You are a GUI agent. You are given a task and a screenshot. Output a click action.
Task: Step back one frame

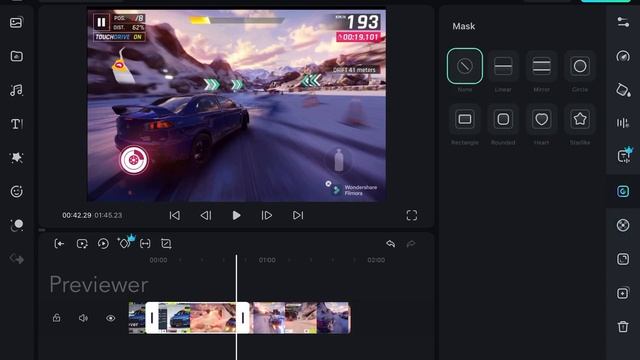[206, 215]
